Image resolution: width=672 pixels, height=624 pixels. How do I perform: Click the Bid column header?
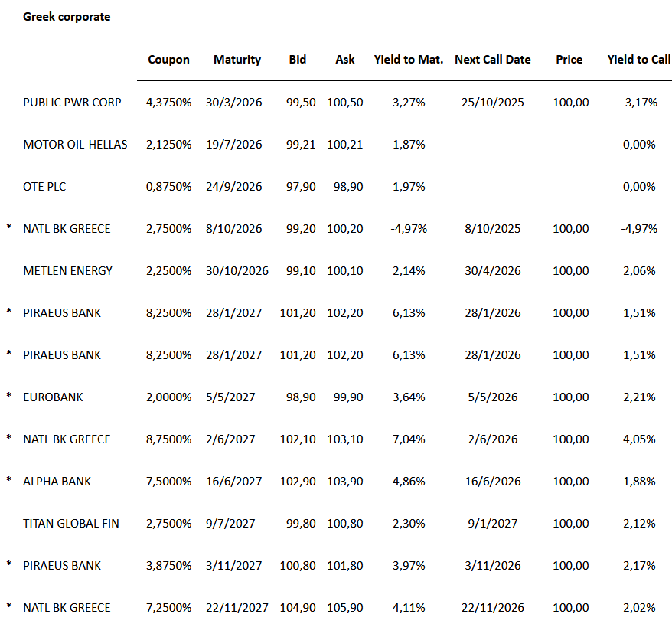click(x=298, y=60)
